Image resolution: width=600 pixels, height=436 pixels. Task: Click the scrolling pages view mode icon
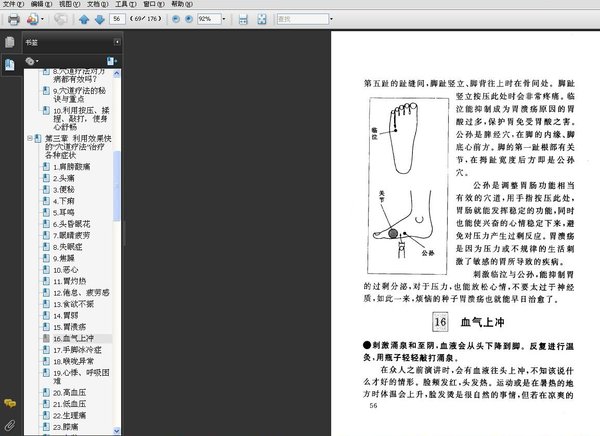coord(243,19)
